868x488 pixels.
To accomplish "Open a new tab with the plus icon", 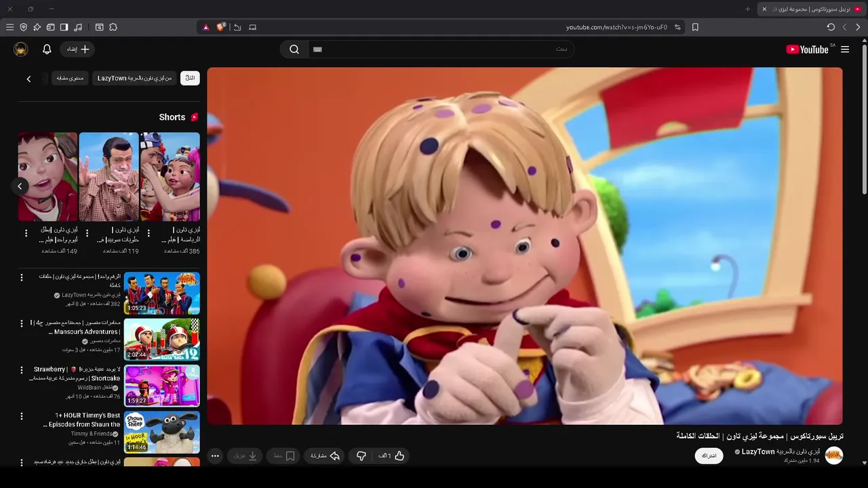I will tap(748, 9).
